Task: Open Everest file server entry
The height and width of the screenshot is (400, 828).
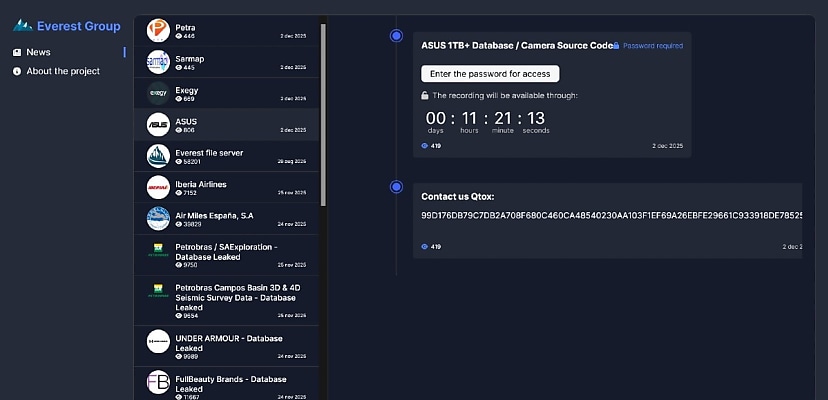Action: (x=227, y=156)
